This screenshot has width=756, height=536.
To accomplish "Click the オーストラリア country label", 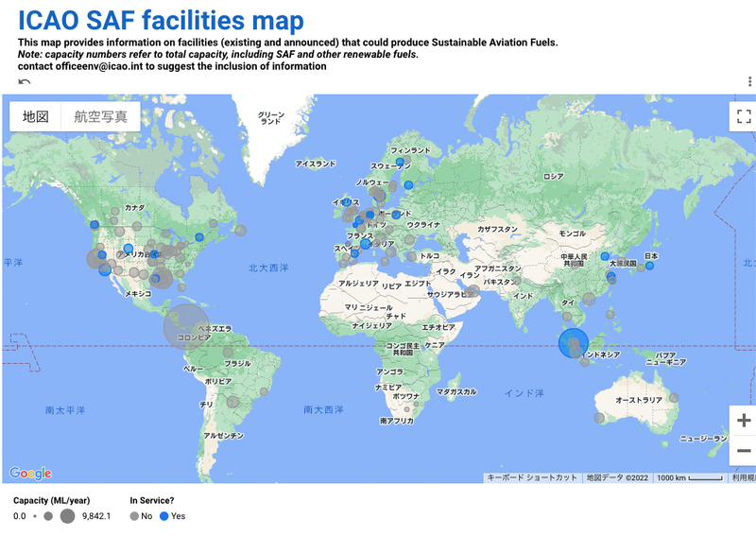I will point(639,400).
